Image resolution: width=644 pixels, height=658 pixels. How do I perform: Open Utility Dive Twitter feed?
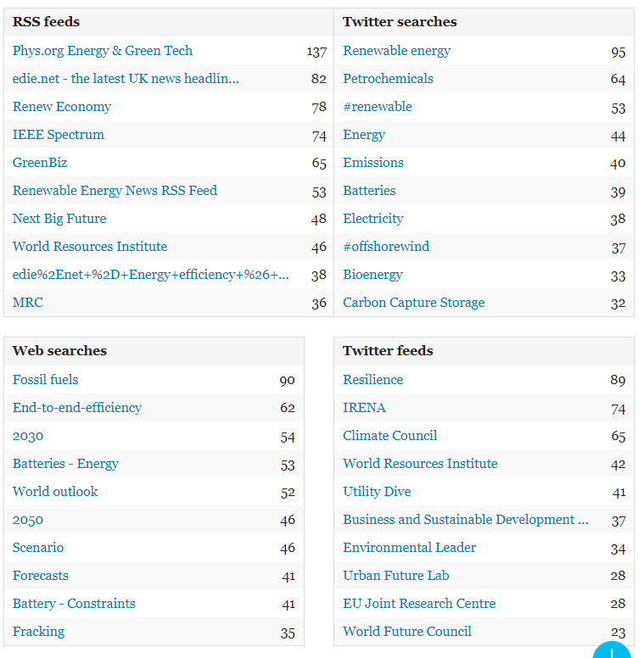pos(377,492)
